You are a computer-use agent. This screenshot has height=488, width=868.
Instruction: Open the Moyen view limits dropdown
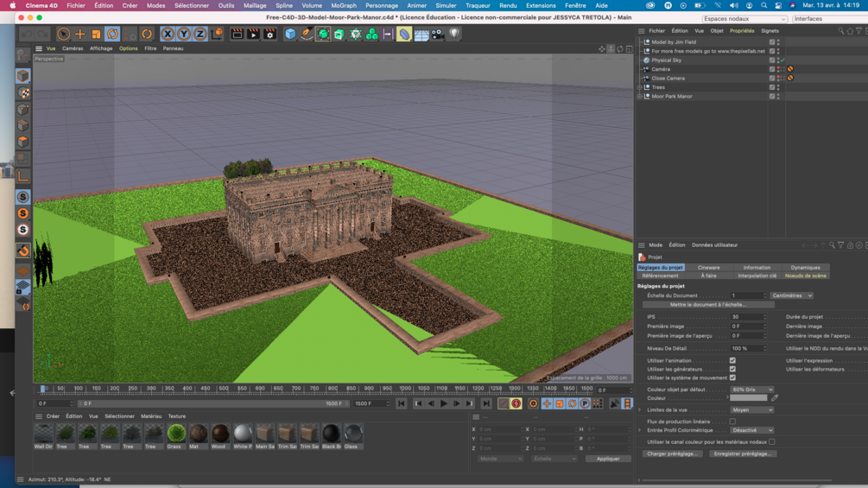click(x=751, y=410)
